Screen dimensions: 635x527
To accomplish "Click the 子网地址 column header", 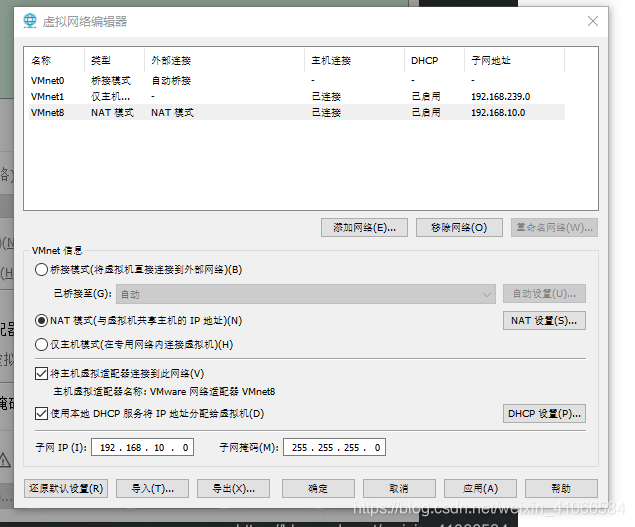I will pyautogui.click(x=514, y=60).
